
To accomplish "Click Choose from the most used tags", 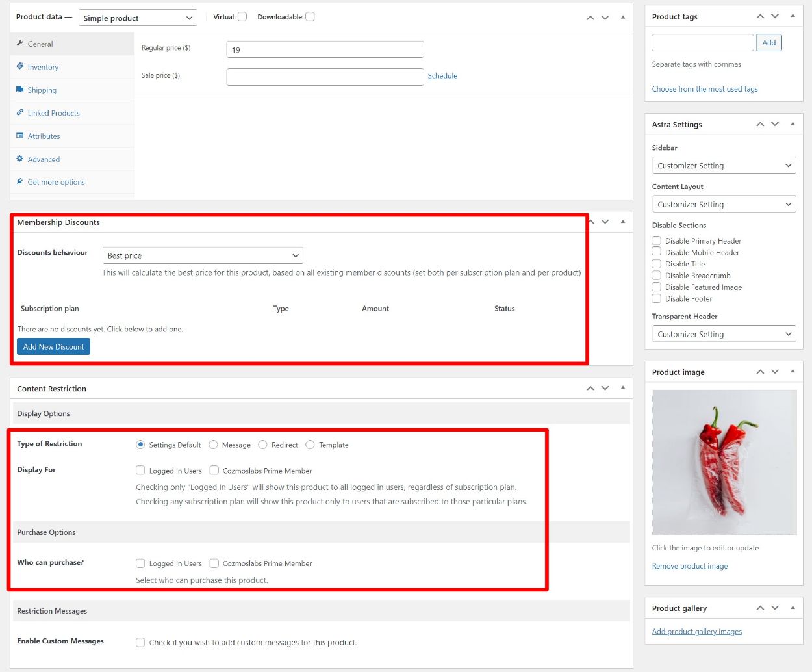I will (x=705, y=89).
